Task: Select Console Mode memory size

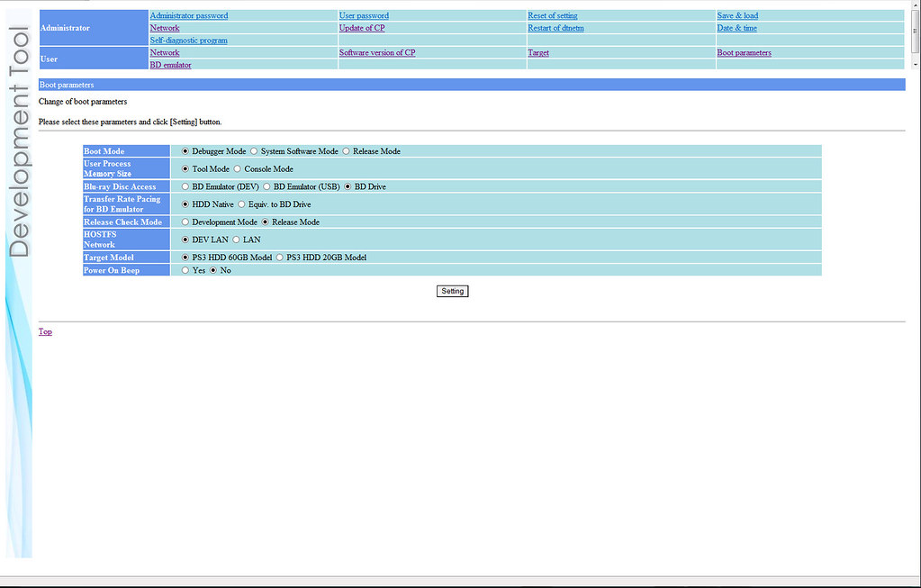Action: (238, 168)
